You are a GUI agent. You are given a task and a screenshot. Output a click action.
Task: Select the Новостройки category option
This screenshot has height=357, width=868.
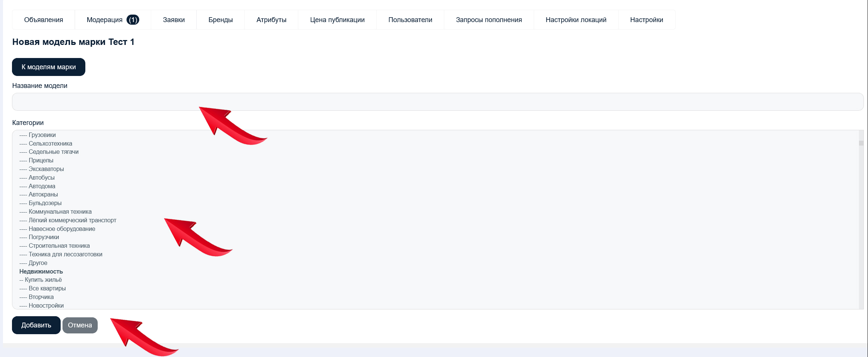click(x=46, y=306)
